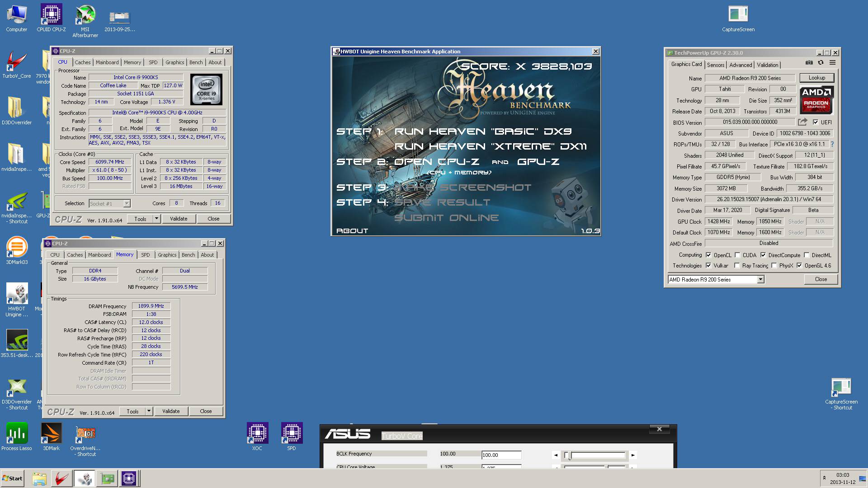The width and height of the screenshot is (868, 488).
Task: Click ABOUT in Heaven Benchmark window
Action: pos(352,231)
